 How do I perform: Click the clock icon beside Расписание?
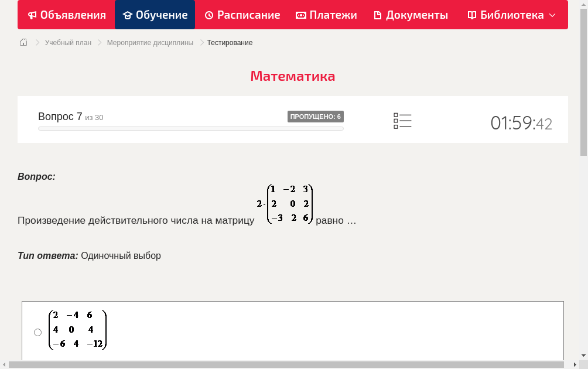pos(209,15)
